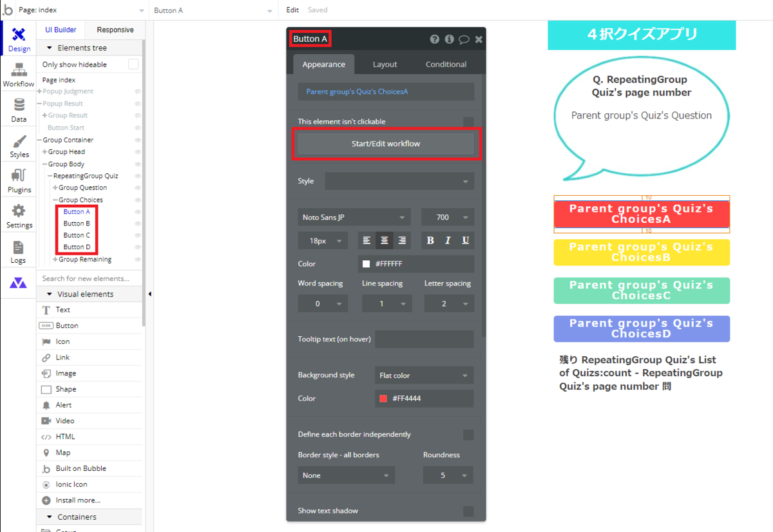Image resolution: width=773 pixels, height=532 pixels.
Task: Open the Border style None dropdown
Action: (347, 475)
